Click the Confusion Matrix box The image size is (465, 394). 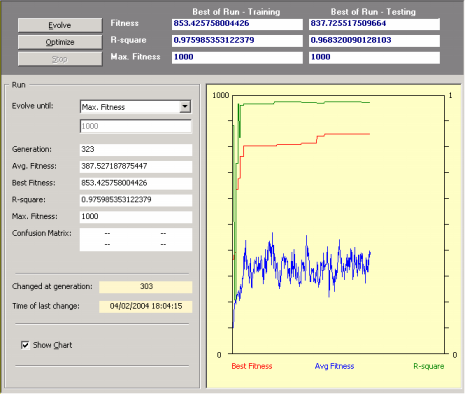pos(136,239)
